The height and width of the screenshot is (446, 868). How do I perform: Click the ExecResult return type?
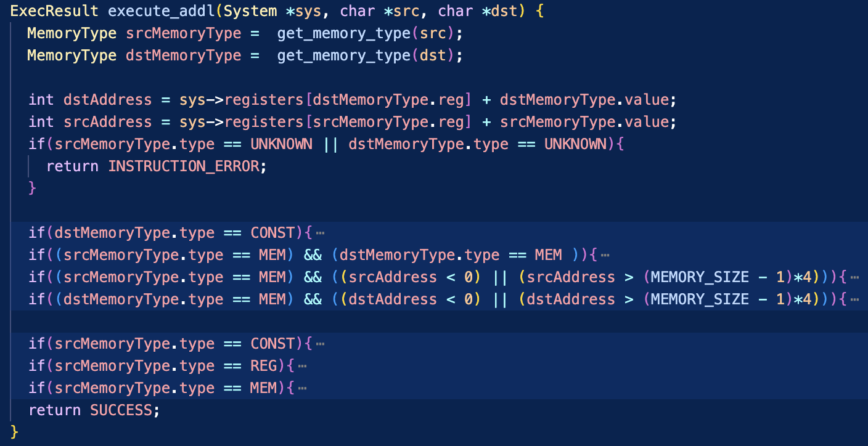[54, 11]
